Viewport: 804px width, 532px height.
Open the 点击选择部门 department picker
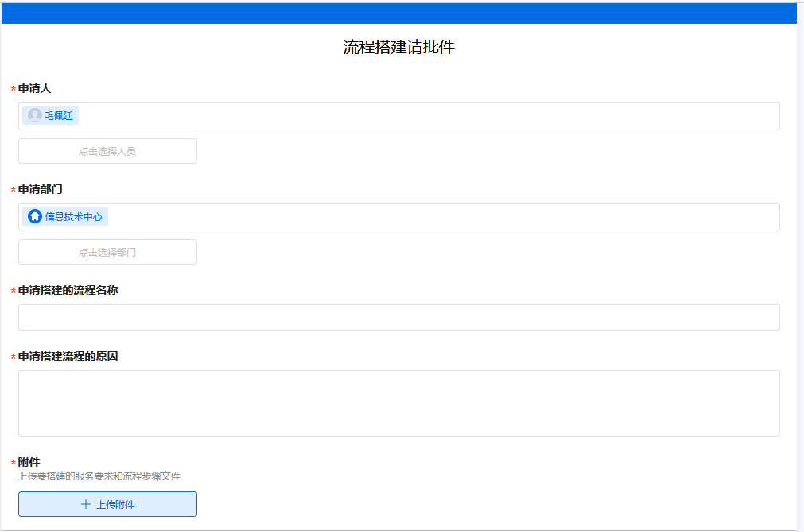click(x=107, y=252)
